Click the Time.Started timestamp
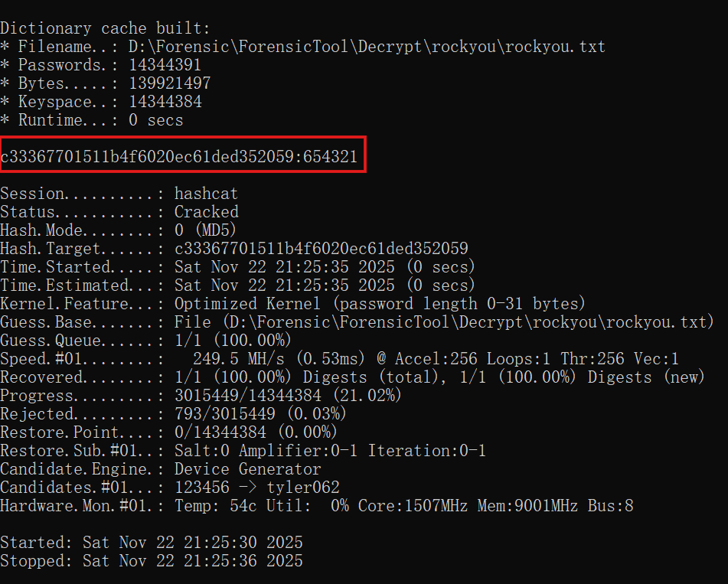 [284, 267]
